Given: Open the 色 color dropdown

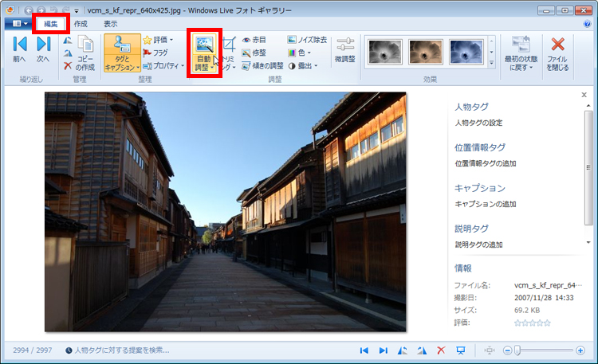Looking at the screenshot, I should (299, 53).
